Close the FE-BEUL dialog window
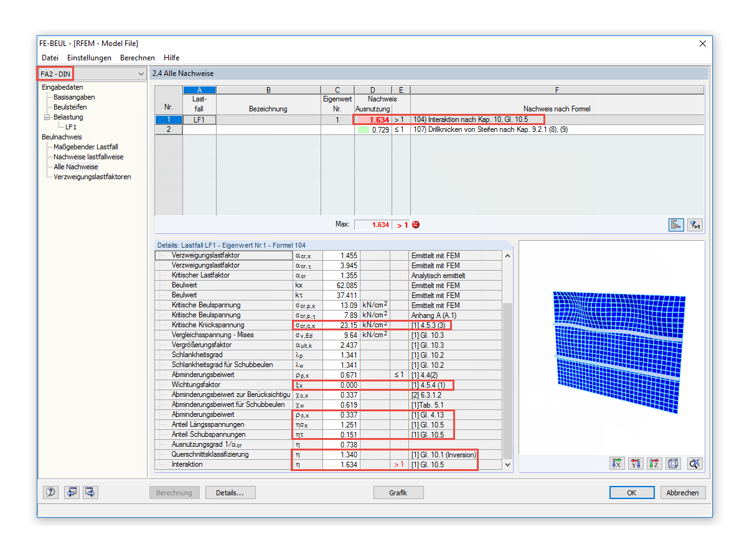Viewport: 747px width, 560px height. (x=703, y=44)
